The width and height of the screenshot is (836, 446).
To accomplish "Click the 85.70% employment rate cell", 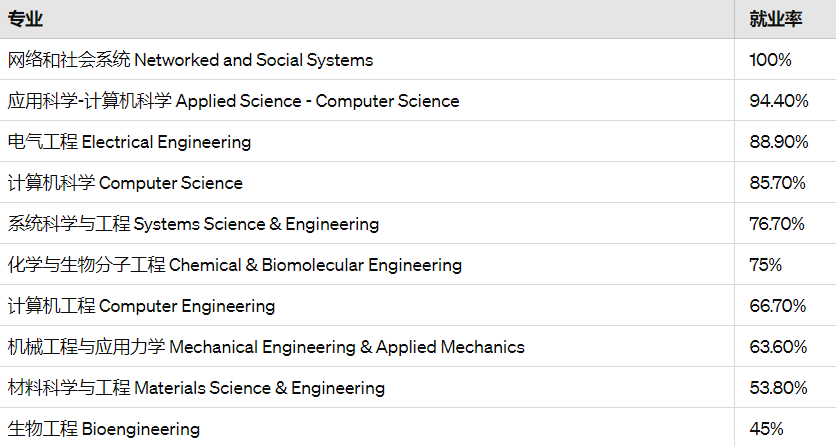I will [785, 183].
